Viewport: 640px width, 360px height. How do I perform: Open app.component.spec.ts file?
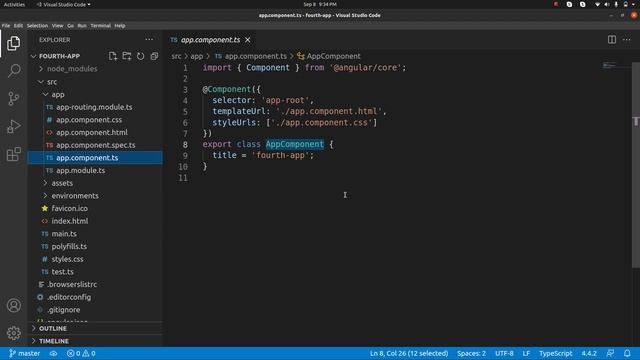[x=96, y=145]
